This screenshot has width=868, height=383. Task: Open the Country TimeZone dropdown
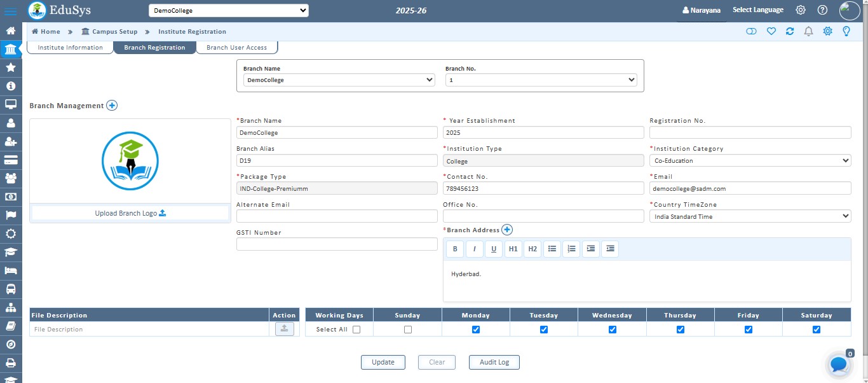(x=750, y=217)
